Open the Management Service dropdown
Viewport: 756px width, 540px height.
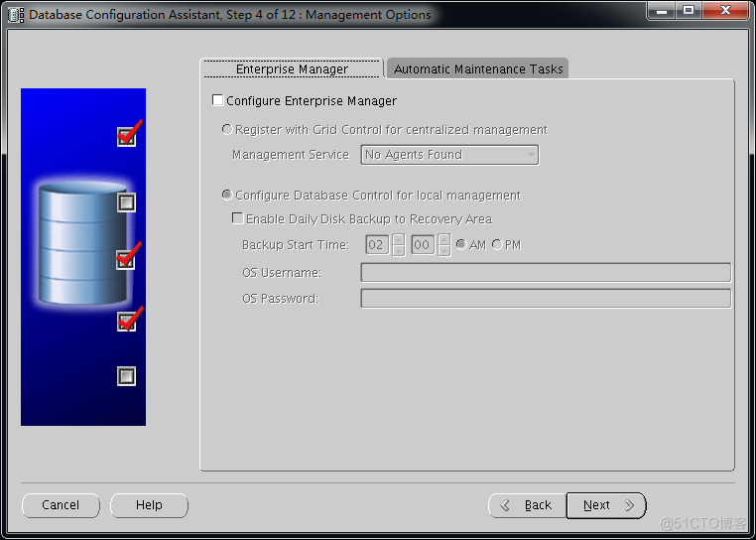tap(449, 155)
